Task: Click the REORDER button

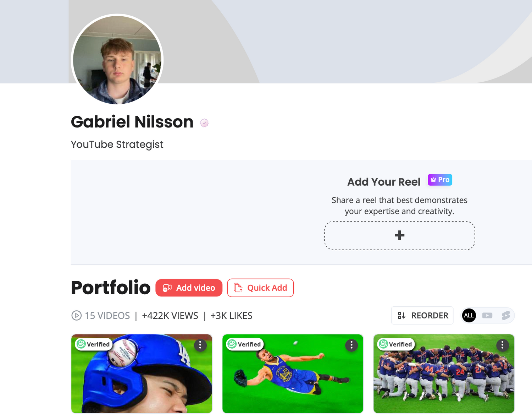Action: (x=422, y=315)
